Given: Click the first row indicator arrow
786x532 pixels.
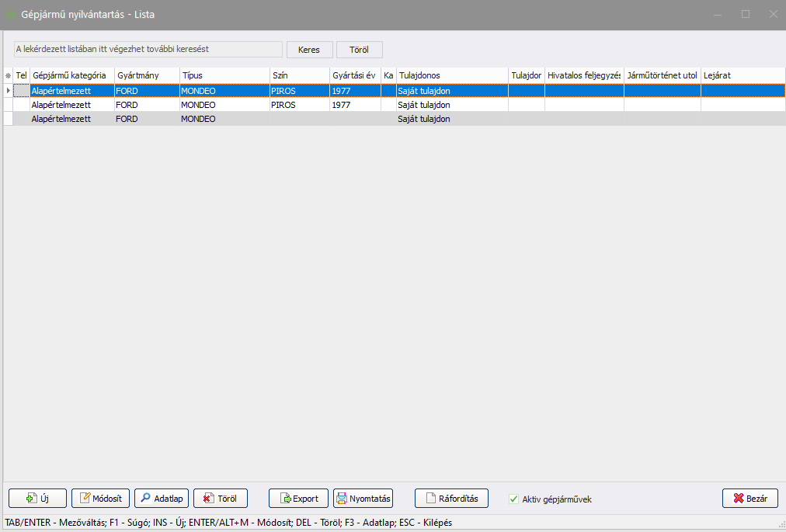Looking at the screenshot, I should click(x=9, y=91).
